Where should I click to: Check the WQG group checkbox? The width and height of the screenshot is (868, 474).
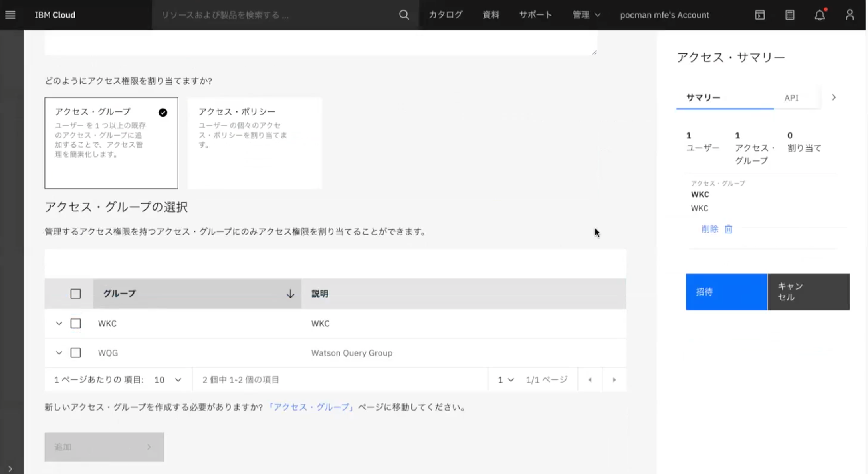pyautogui.click(x=75, y=353)
